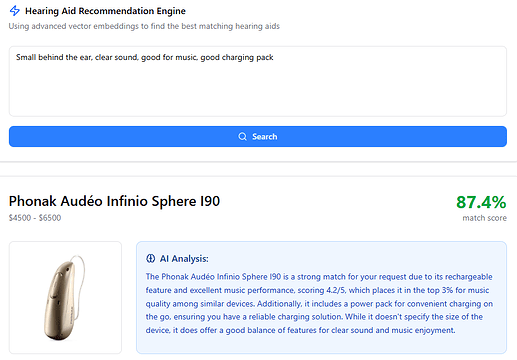Click the 'match score' label
Viewport: 517px width, 360px height.
click(x=484, y=218)
